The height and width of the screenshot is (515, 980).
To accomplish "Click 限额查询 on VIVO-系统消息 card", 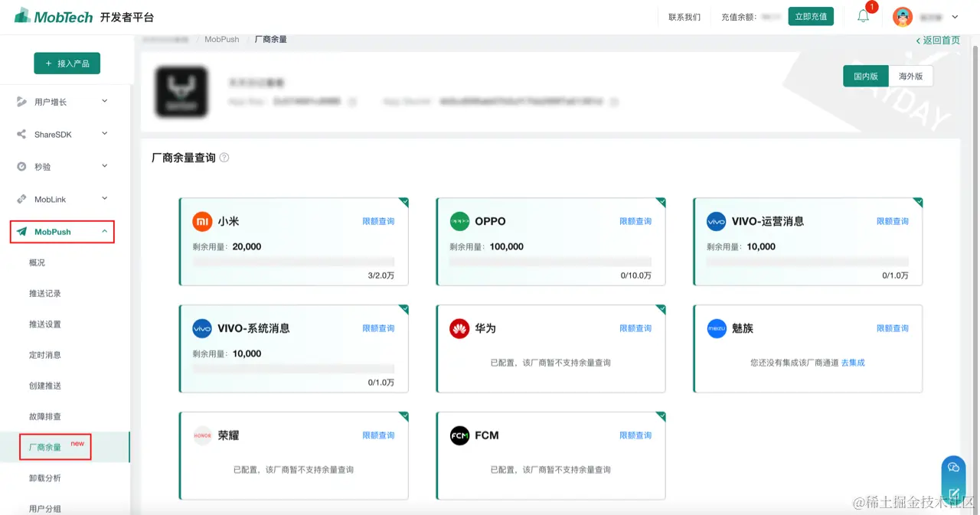I will (378, 328).
